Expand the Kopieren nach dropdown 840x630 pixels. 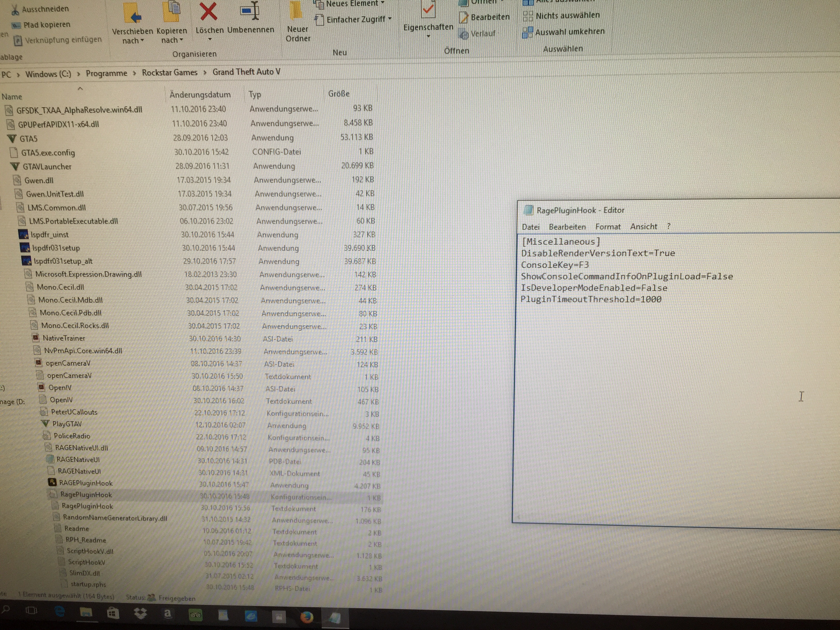172,40
